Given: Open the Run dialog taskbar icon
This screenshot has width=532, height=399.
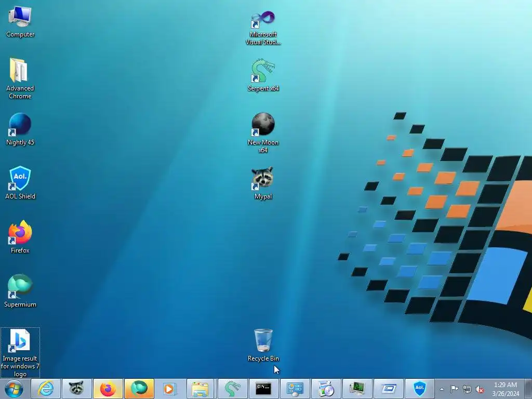Looking at the screenshot, I should pos(389,389).
